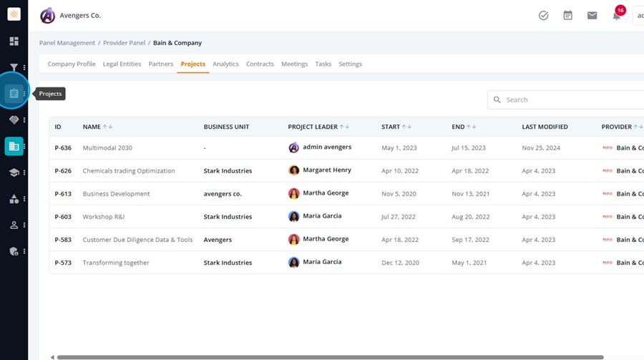This screenshot has width=644, height=360.
Task: Open the checkmark tasks icon in header
Action: tap(543, 16)
